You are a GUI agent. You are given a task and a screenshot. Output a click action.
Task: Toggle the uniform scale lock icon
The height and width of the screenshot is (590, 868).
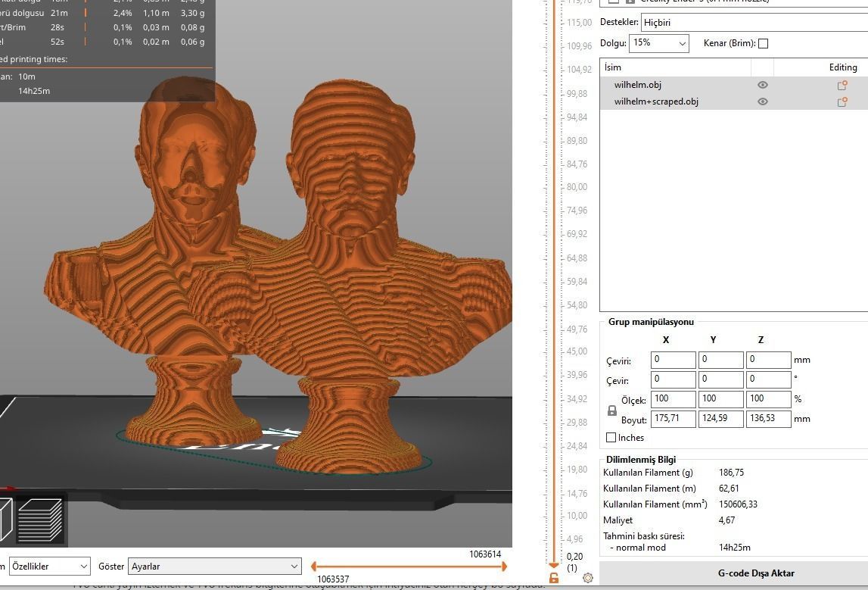click(x=611, y=411)
